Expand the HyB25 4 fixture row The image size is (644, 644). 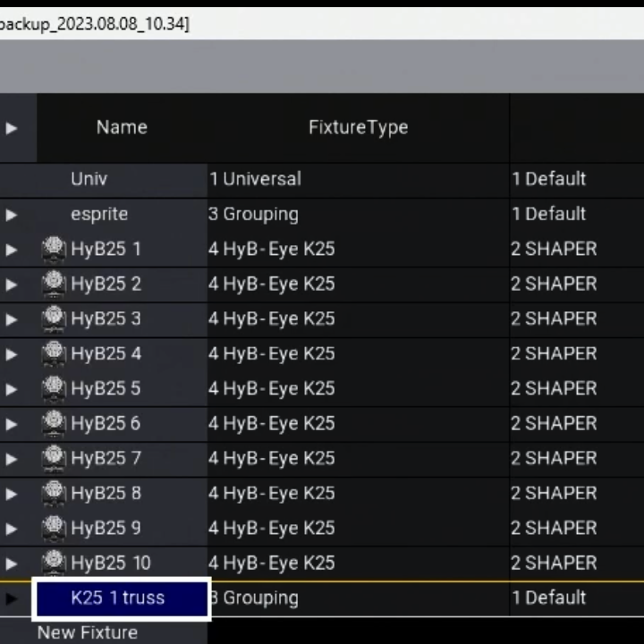pyautogui.click(x=12, y=354)
